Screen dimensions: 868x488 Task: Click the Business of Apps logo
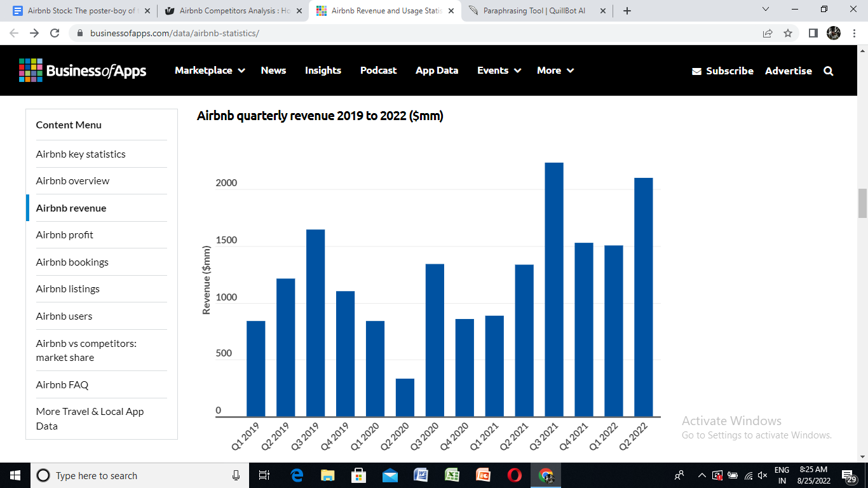(83, 71)
